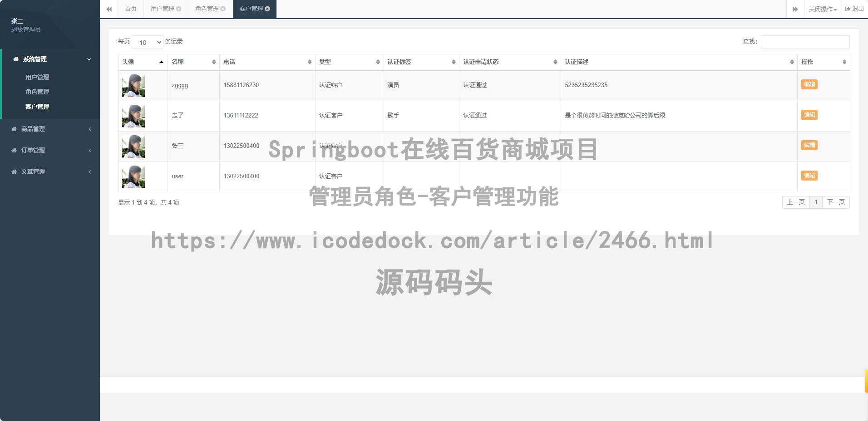Click the home icon beside 订单管理
This screenshot has height=421, width=868.
[14, 151]
